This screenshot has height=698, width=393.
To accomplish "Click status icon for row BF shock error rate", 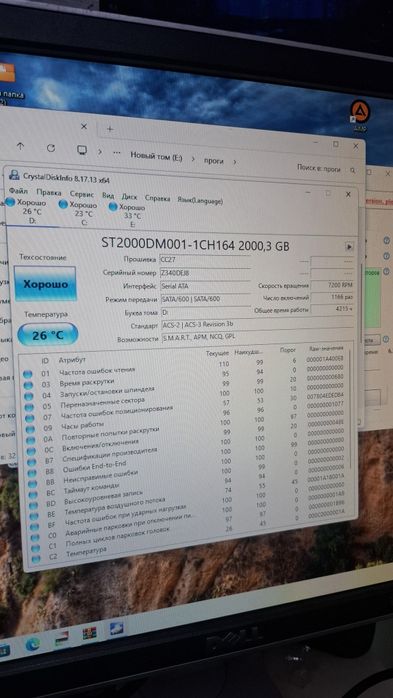I will coord(34,527).
